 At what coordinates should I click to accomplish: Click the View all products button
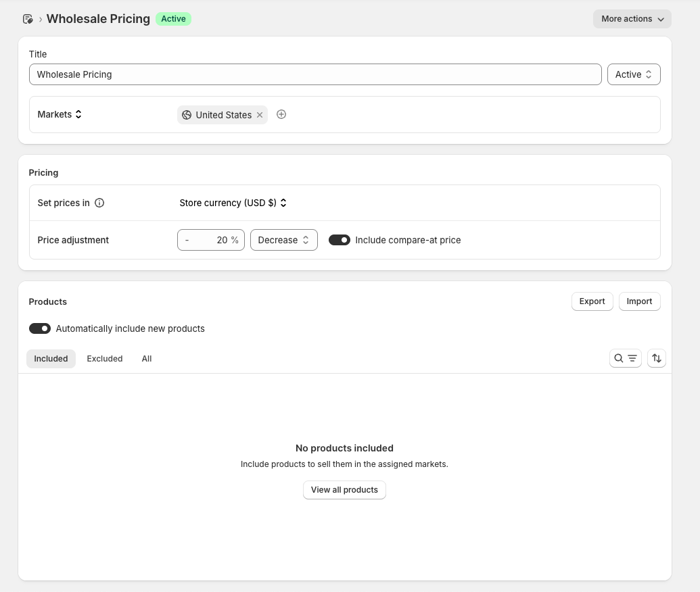coord(344,489)
